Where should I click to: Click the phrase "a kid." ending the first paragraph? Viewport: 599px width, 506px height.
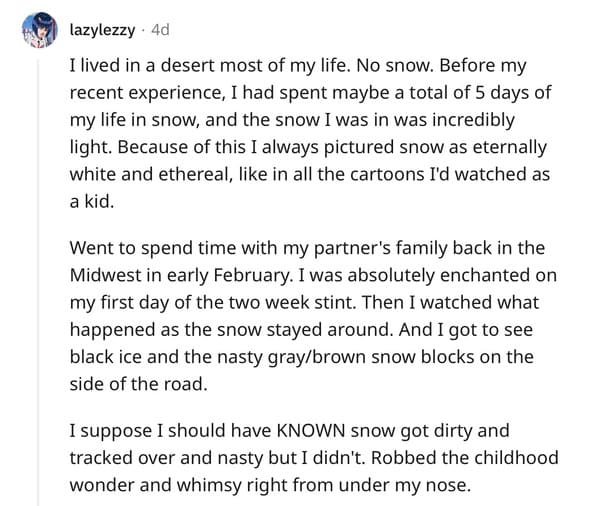click(x=92, y=201)
